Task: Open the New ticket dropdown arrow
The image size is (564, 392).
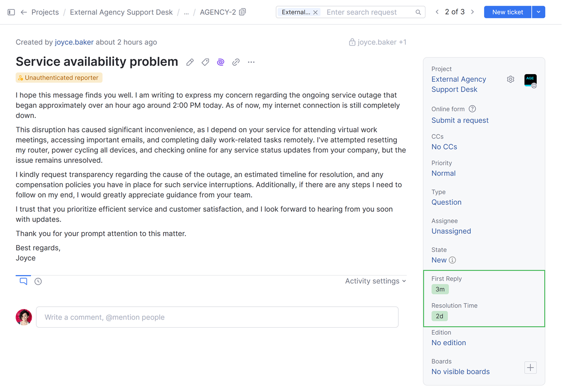Action: (539, 12)
